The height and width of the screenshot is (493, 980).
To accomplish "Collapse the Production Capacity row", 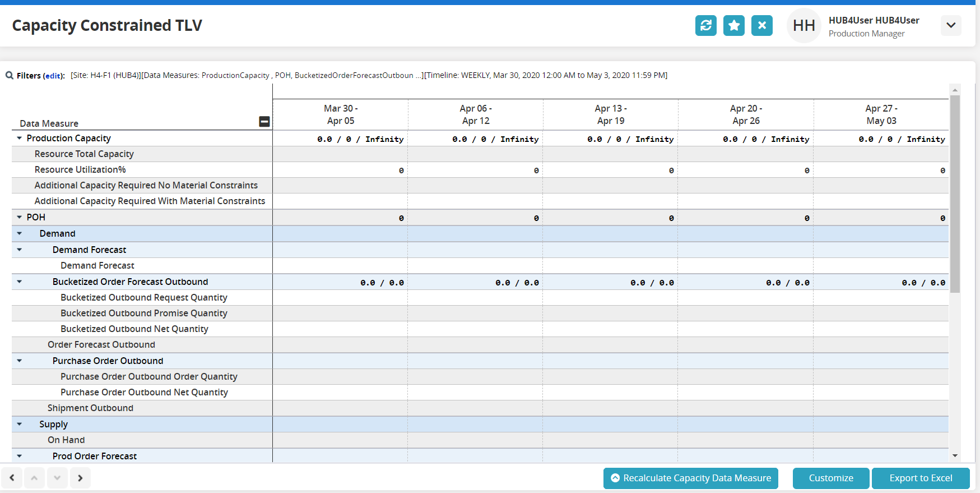I will pos(20,138).
